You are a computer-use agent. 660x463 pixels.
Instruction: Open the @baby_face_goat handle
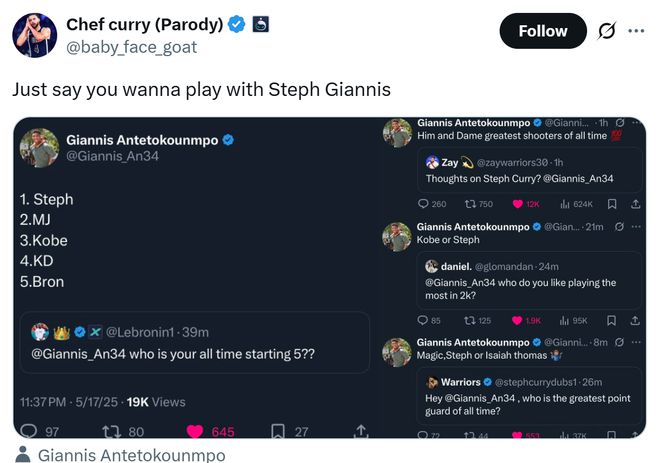pos(132,47)
